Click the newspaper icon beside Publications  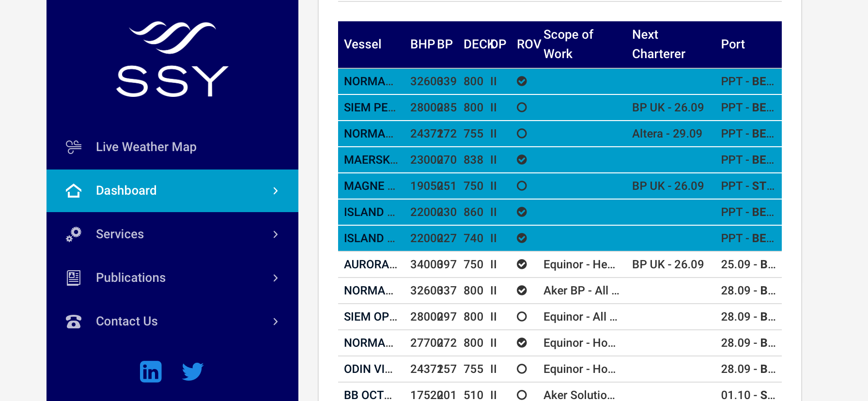point(74,278)
